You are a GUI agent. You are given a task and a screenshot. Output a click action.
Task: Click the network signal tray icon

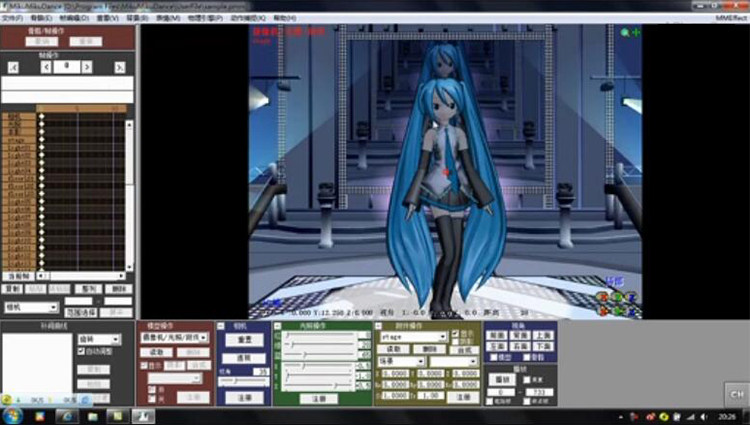coord(690,417)
